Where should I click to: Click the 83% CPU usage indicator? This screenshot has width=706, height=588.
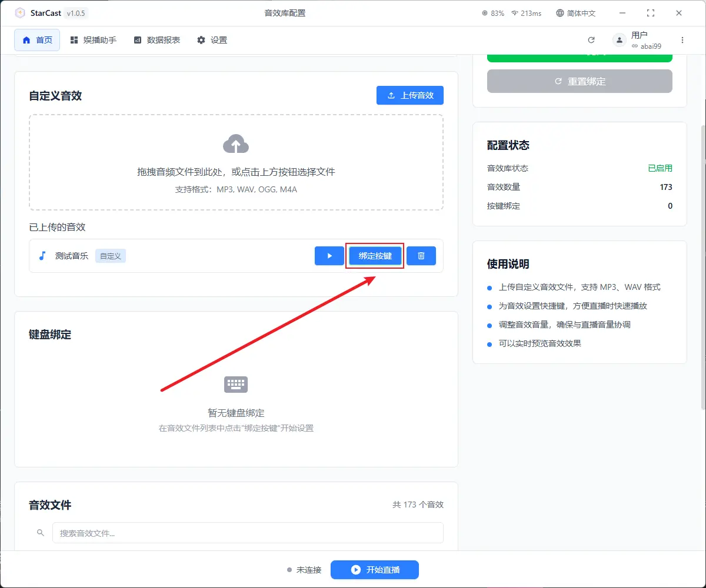pos(493,13)
